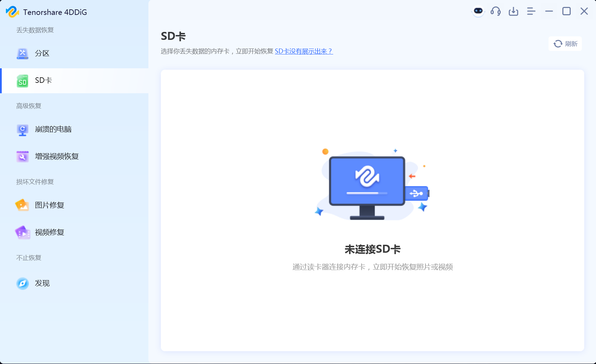
Task: Click the green SD card icon
Action: click(23, 81)
